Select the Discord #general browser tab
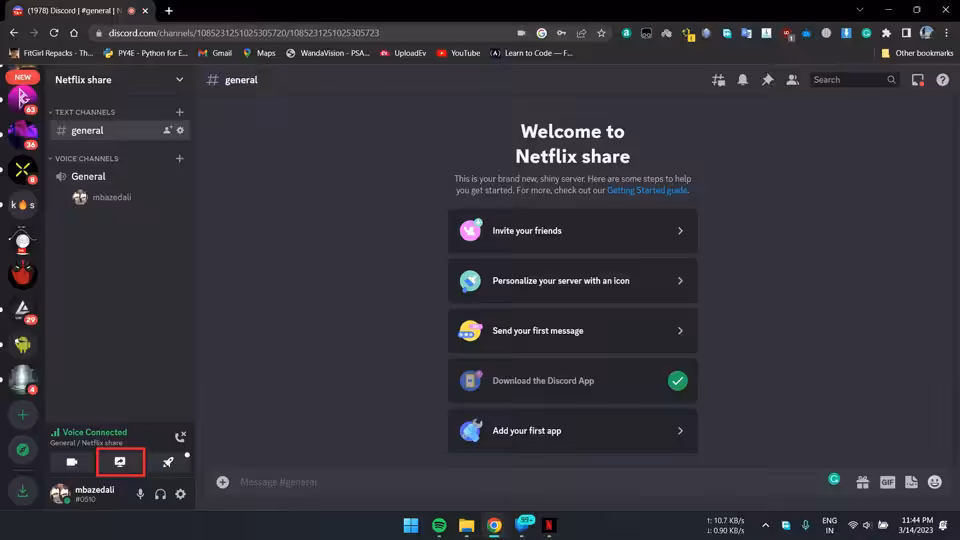 73,10
